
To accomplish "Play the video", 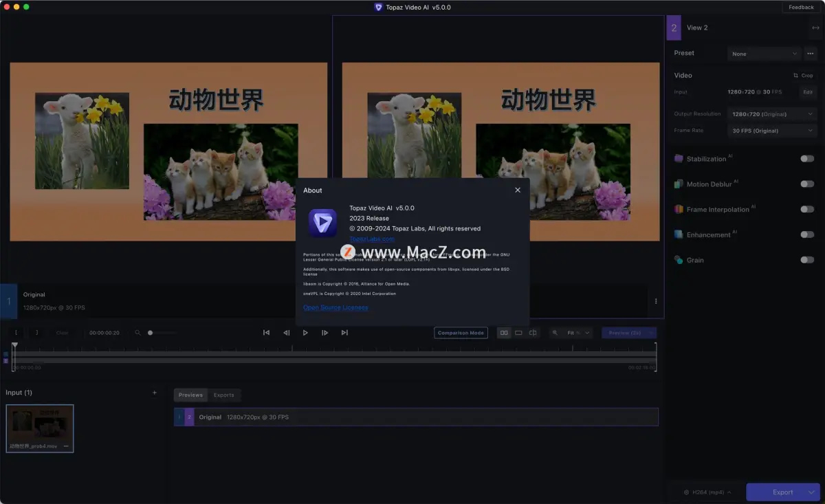I will point(306,333).
